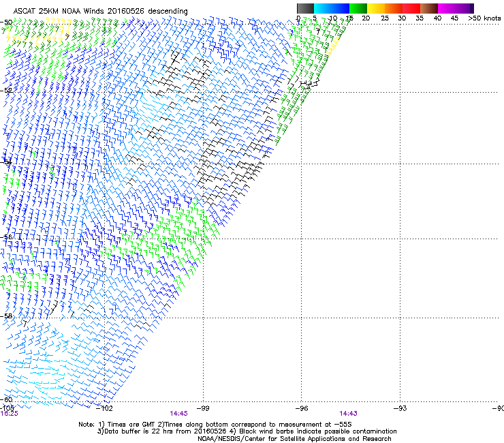The image size is (504, 443).
Task: Click the brown 35-40 knots color swatch
Action: 429,8
